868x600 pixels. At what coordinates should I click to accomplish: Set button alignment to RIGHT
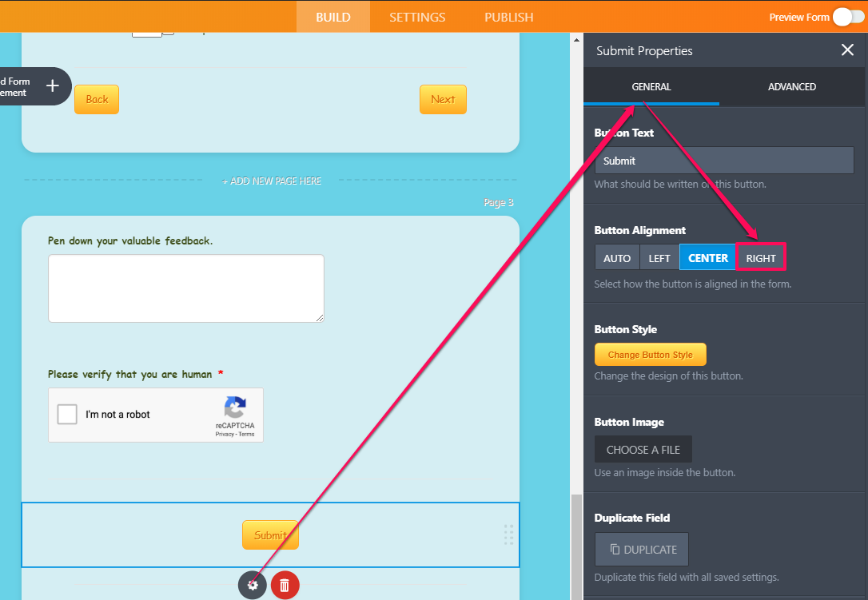761,258
